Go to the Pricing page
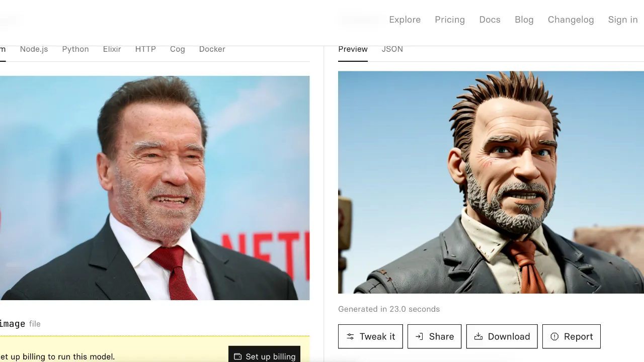 click(x=450, y=20)
